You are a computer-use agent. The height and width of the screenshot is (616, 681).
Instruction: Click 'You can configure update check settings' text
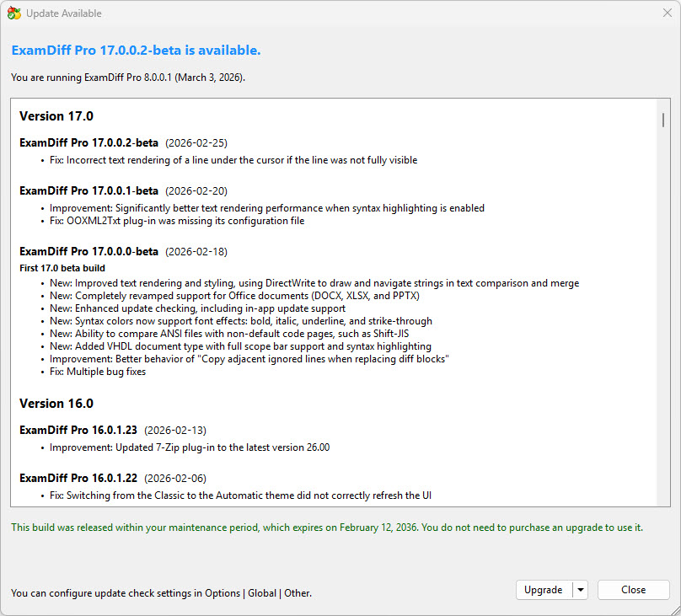162,593
